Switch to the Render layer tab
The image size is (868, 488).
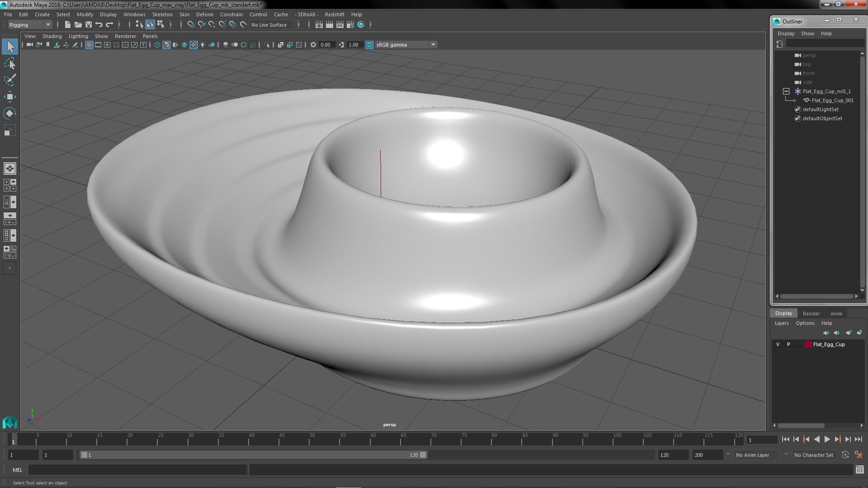(x=811, y=313)
